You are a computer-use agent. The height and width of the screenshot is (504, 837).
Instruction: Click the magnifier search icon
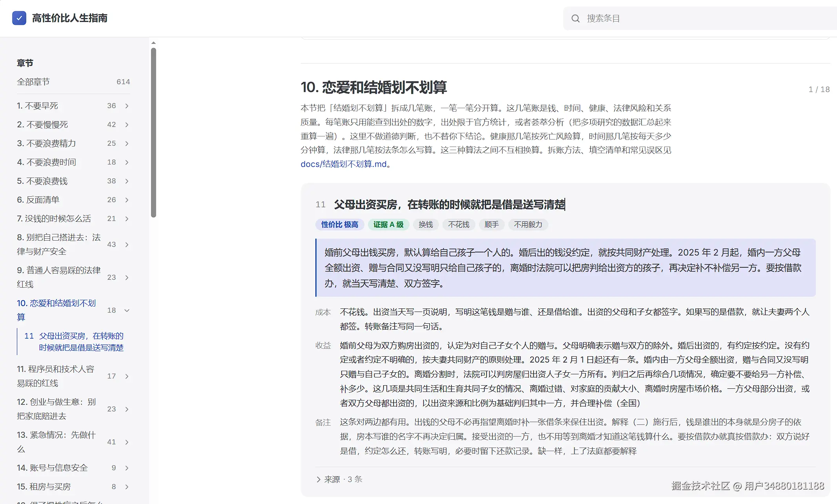click(x=575, y=18)
